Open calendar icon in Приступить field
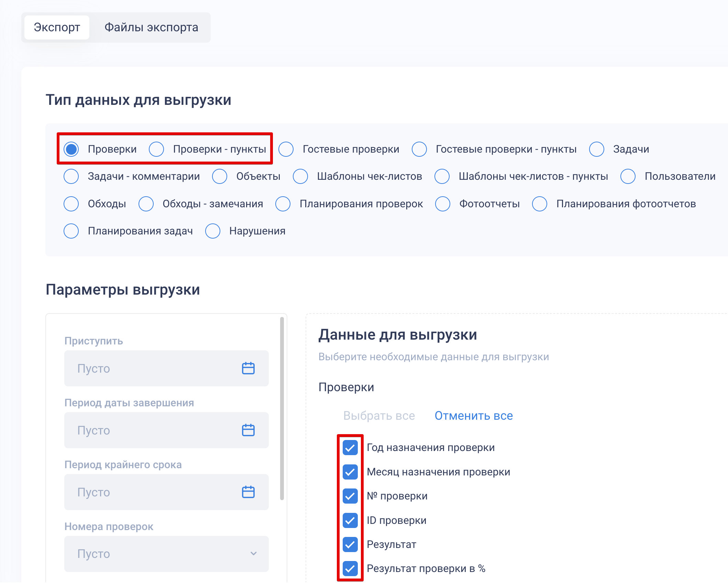Viewport: 728px width, 583px height. coord(248,368)
